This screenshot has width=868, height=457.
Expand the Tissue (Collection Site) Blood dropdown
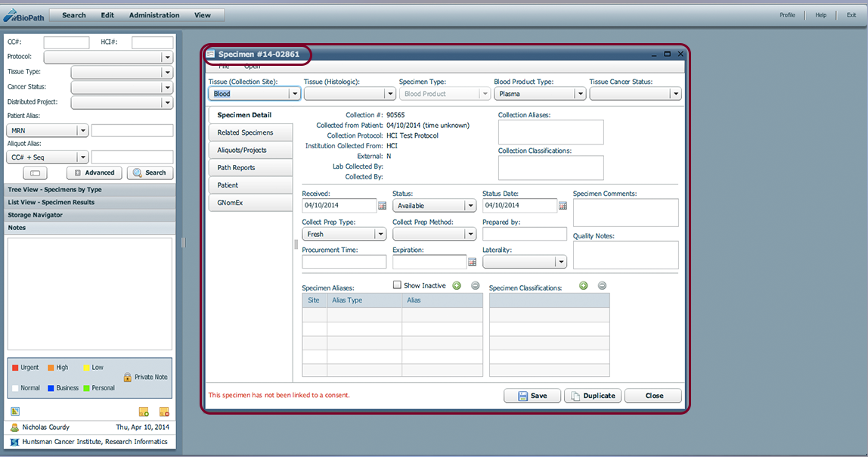[x=295, y=94]
